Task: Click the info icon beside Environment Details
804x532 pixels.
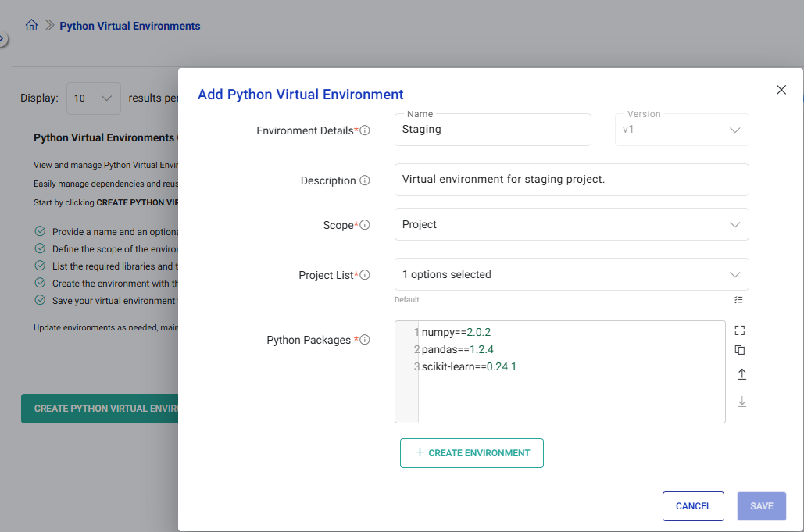Action: point(365,130)
